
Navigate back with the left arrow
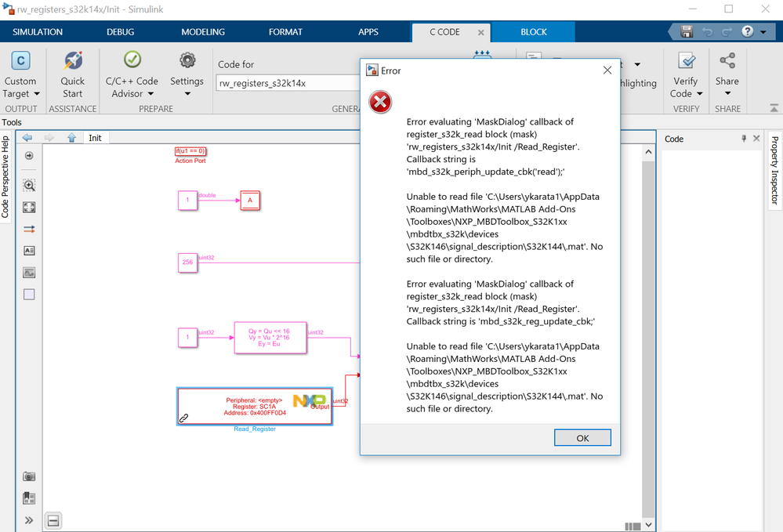[27, 137]
